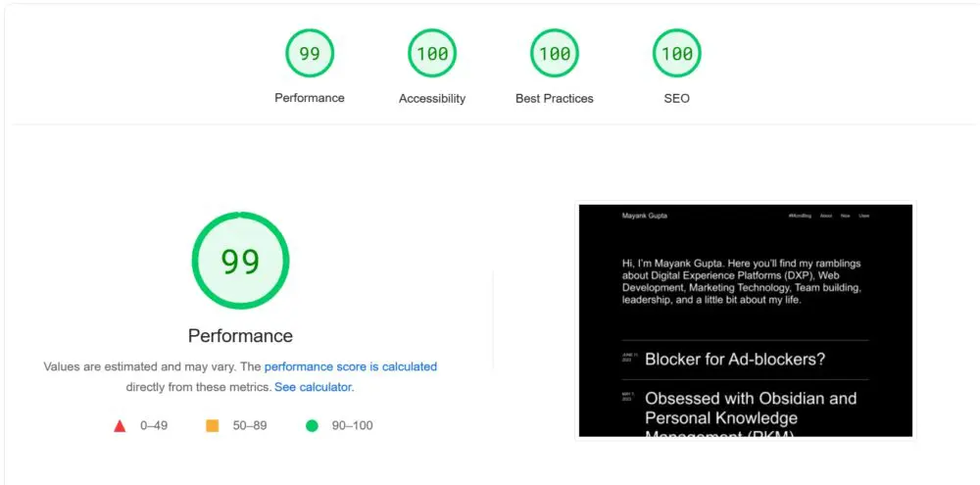This screenshot has height=485, width=980.
Task: Click the orange square 50–89 legend icon
Action: click(213, 426)
